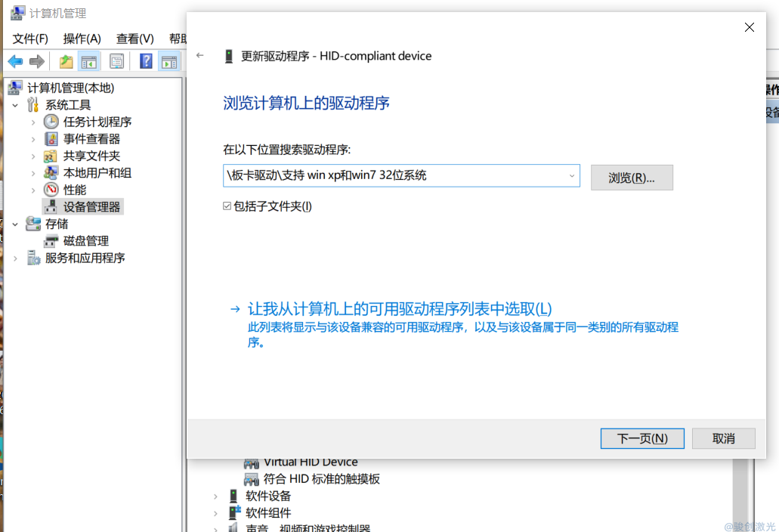Image resolution: width=779 pixels, height=532 pixels.
Task: Click the 下一页(N) button
Action: [642, 438]
